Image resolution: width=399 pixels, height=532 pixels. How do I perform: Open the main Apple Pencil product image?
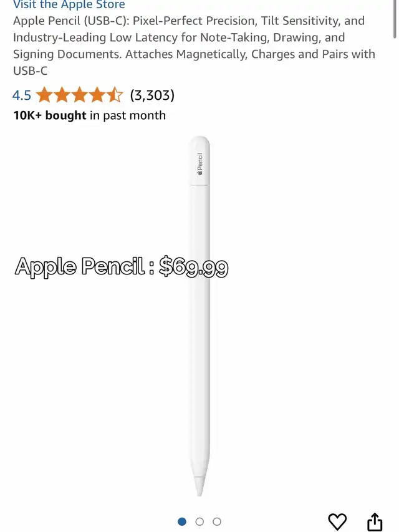[x=199, y=316]
